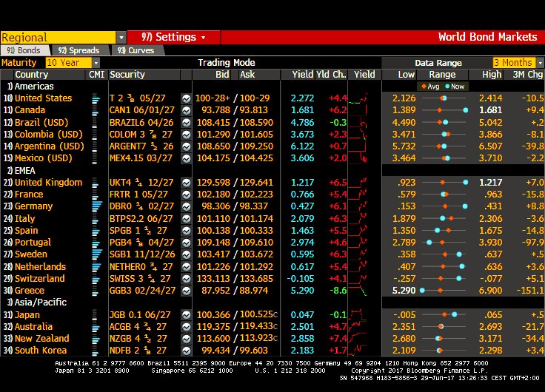Click yield value 5.290 for Greece
545x392 pixels.
tap(302, 290)
